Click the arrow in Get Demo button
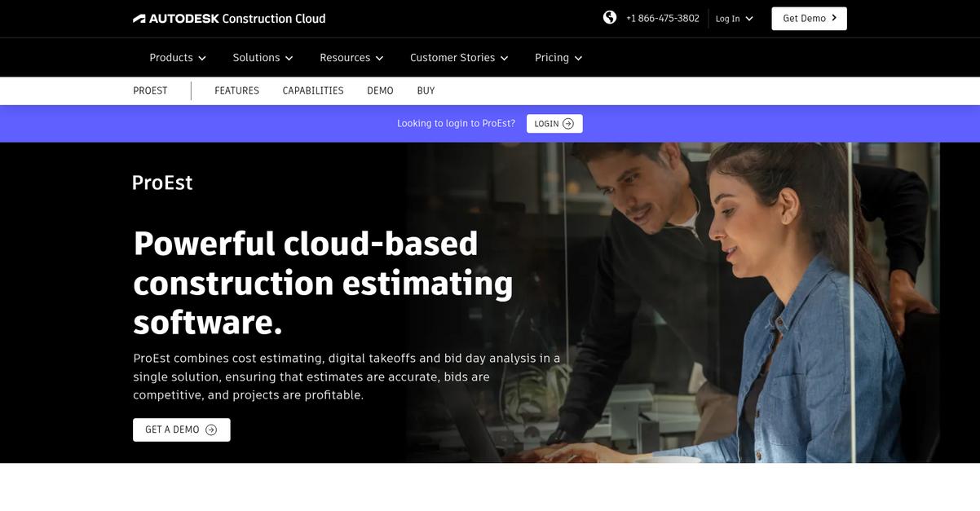The height and width of the screenshot is (511, 980). tap(834, 18)
